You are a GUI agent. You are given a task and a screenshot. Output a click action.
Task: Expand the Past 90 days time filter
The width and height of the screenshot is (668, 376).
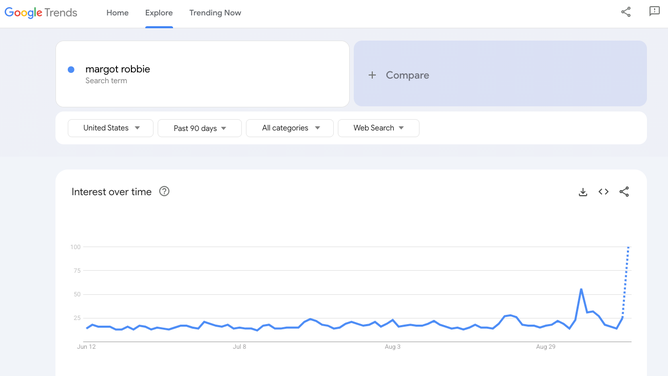pos(199,128)
